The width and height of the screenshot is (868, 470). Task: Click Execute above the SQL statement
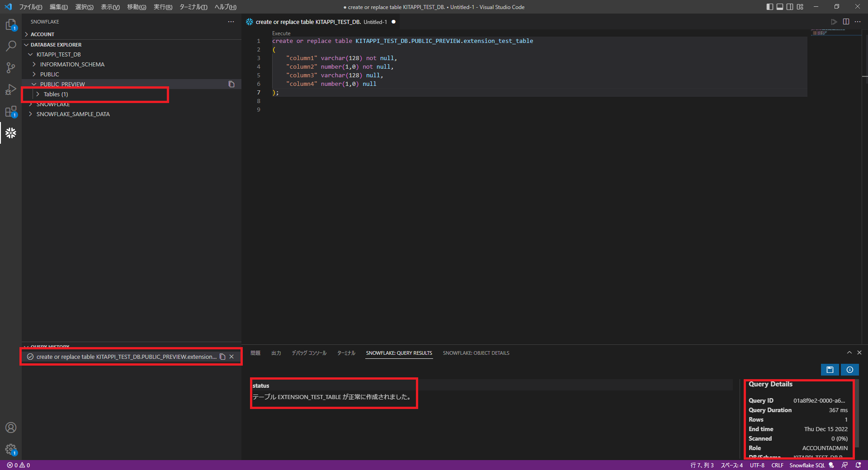[x=281, y=33]
